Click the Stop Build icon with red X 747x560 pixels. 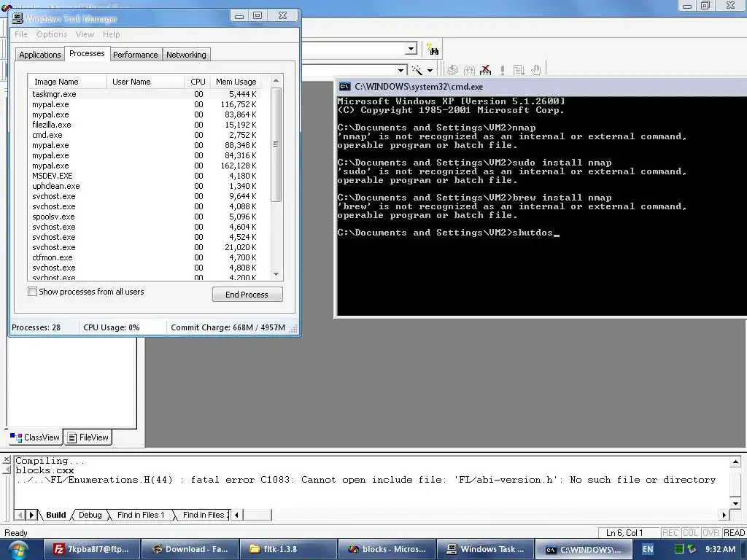click(485, 70)
